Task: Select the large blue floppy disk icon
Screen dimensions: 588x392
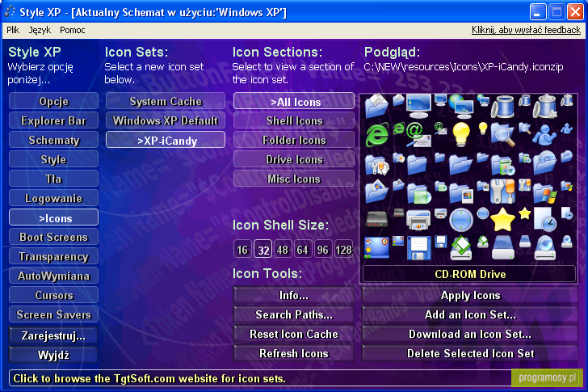Action: [419, 248]
